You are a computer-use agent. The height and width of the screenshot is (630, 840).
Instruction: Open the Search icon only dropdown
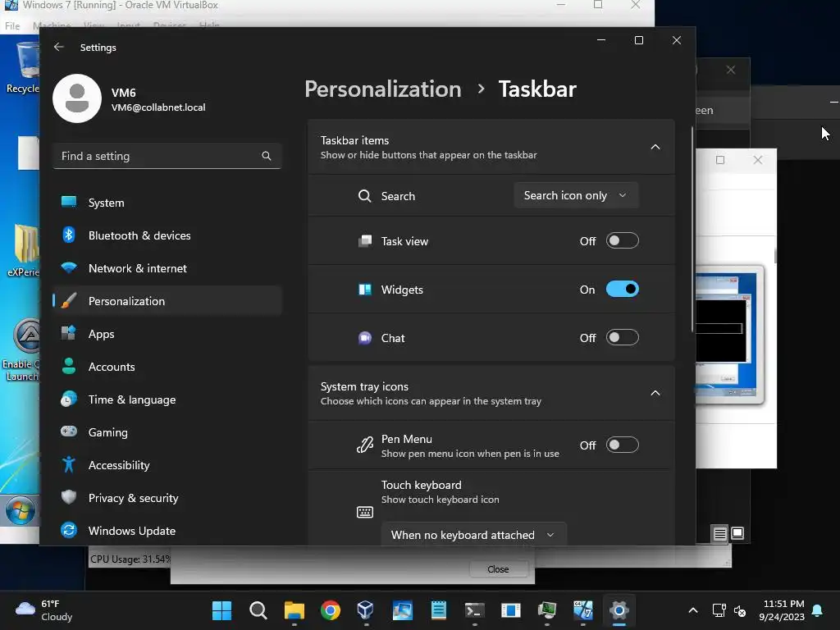[576, 195]
